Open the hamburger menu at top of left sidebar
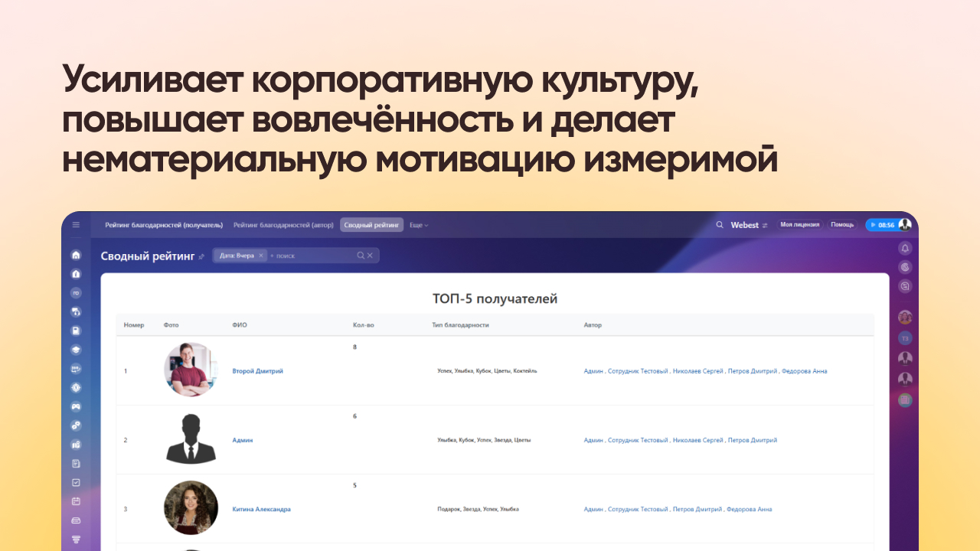The height and width of the screenshot is (551, 980). point(76,224)
